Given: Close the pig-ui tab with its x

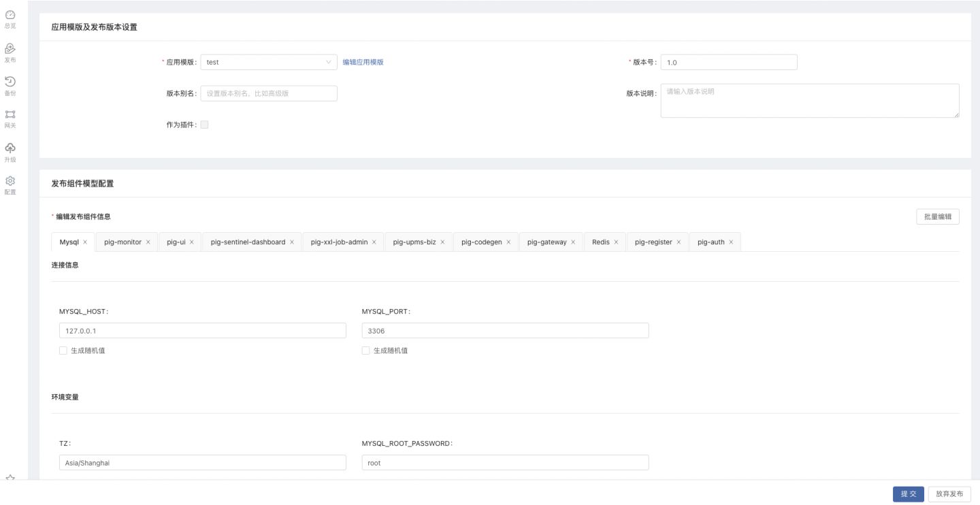Looking at the screenshot, I should click(192, 242).
